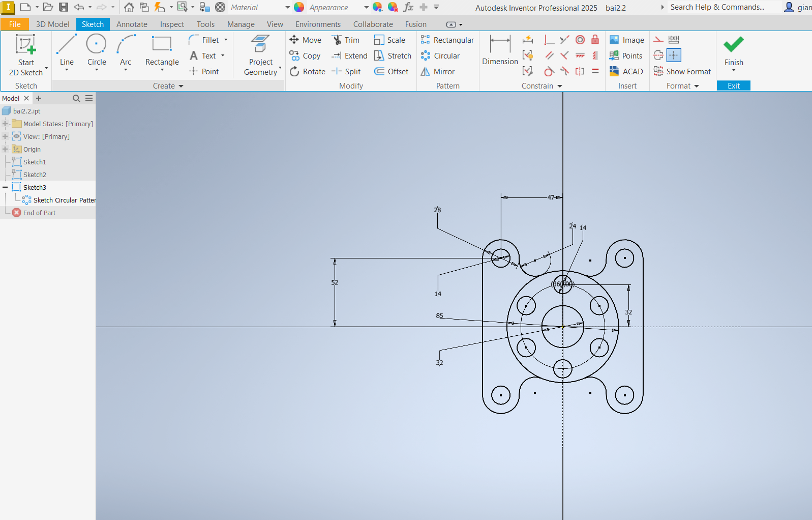The width and height of the screenshot is (812, 520).
Task: Expand the Model States tree node
Action: click(5, 124)
